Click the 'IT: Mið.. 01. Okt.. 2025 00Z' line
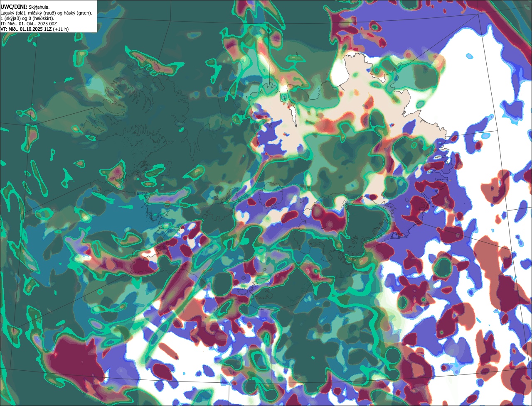 click(x=28, y=24)
